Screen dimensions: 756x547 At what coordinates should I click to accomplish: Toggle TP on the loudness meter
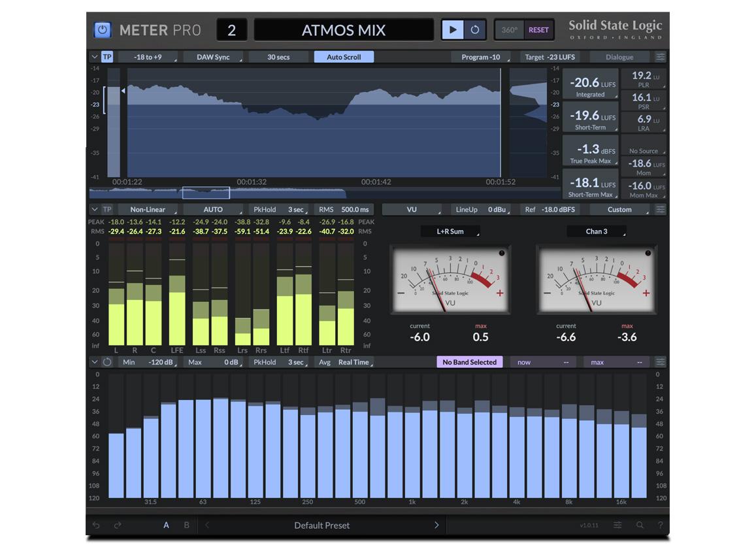[x=107, y=56]
